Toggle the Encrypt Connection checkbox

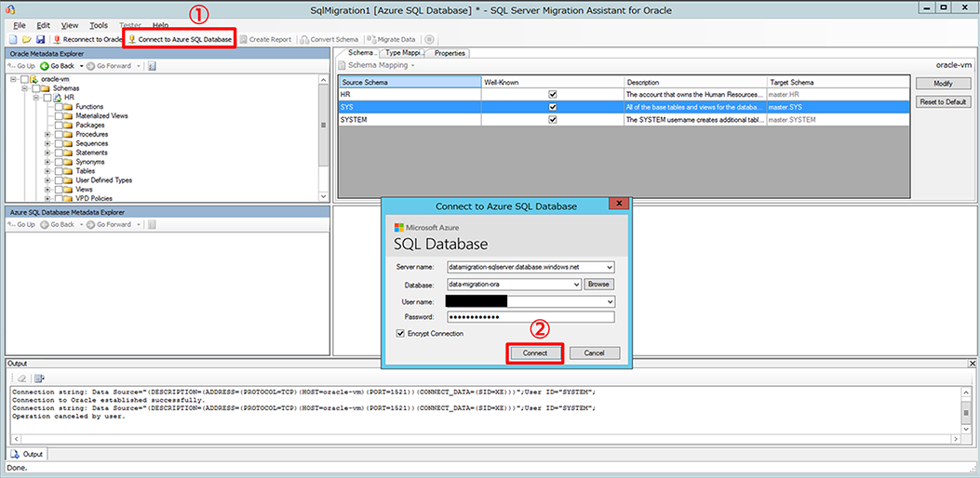point(400,334)
